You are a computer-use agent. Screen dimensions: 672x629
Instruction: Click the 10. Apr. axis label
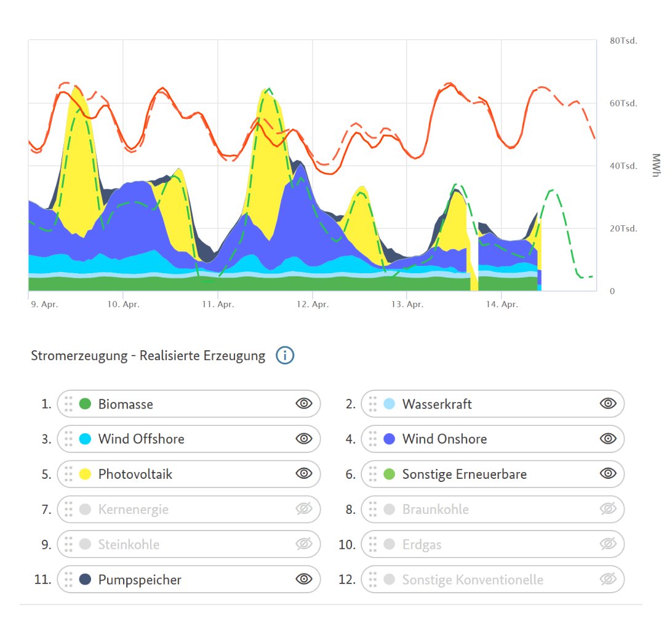point(124,304)
